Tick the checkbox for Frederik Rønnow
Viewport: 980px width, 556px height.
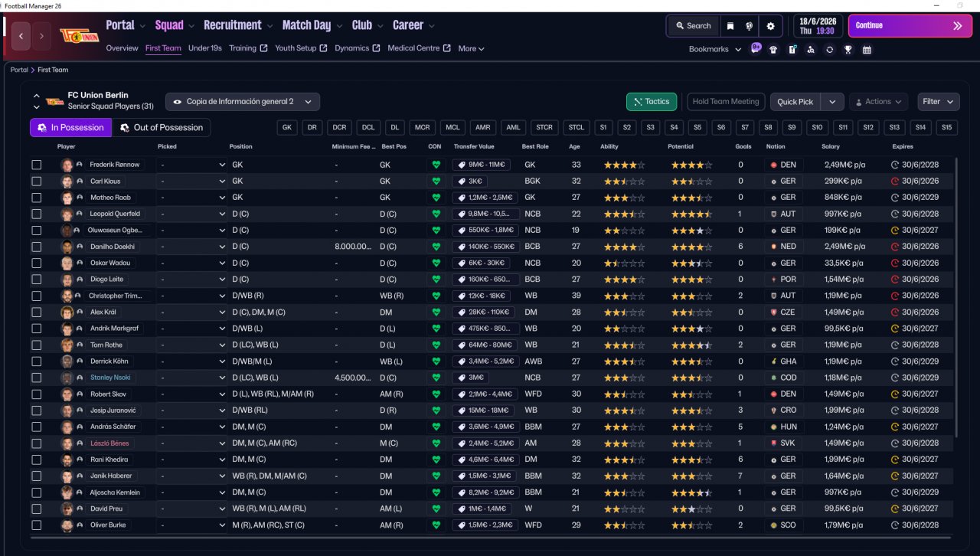tap(37, 165)
